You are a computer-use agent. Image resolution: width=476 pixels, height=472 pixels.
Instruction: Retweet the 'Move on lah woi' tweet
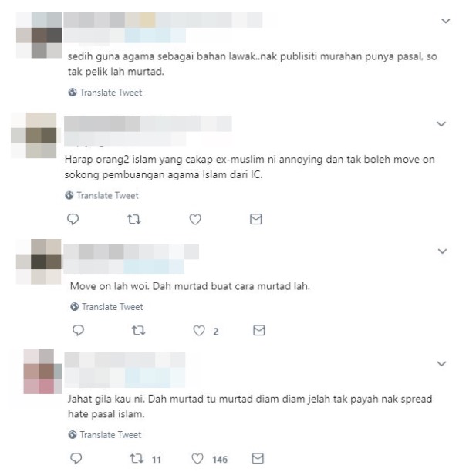point(138,330)
